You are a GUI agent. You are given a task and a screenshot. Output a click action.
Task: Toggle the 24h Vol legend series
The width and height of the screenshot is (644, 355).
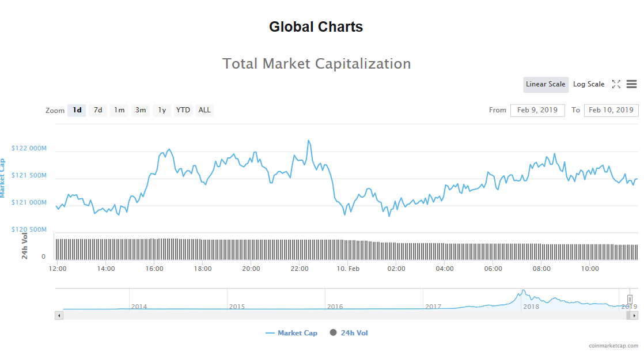coord(348,333)
